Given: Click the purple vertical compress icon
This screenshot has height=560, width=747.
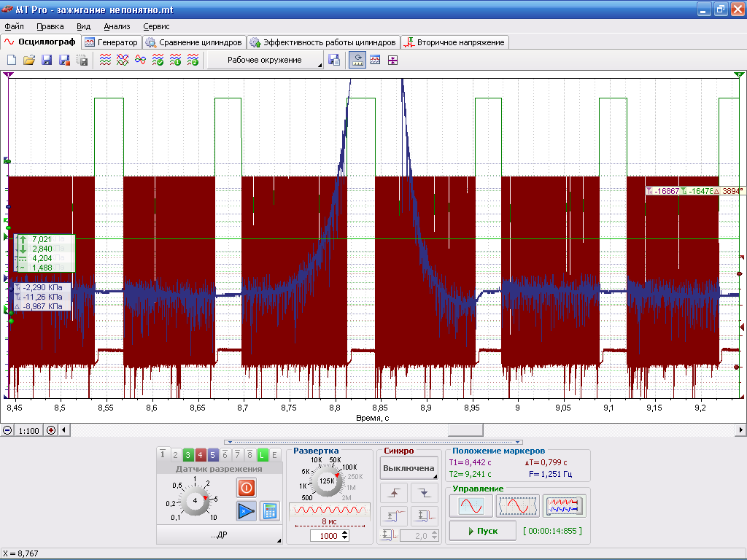Looking at the screenshot, I should coord(392,60).
